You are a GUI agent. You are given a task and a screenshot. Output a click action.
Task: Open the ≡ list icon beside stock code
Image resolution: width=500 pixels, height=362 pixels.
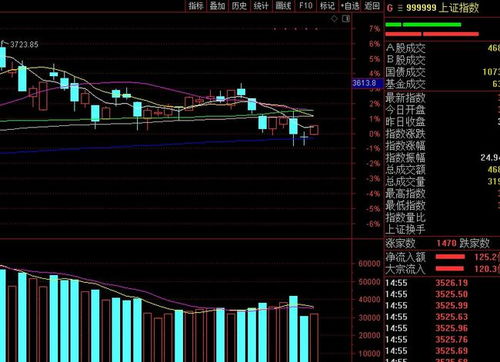400,8
